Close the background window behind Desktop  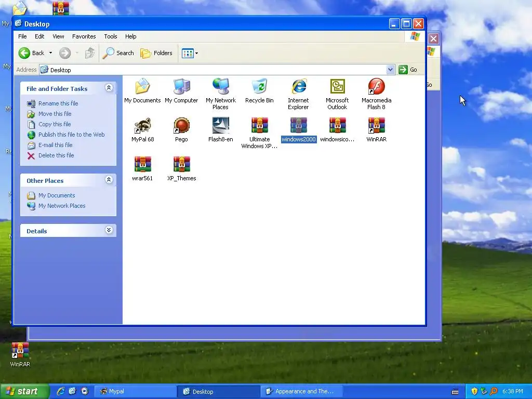click(433, 38)
